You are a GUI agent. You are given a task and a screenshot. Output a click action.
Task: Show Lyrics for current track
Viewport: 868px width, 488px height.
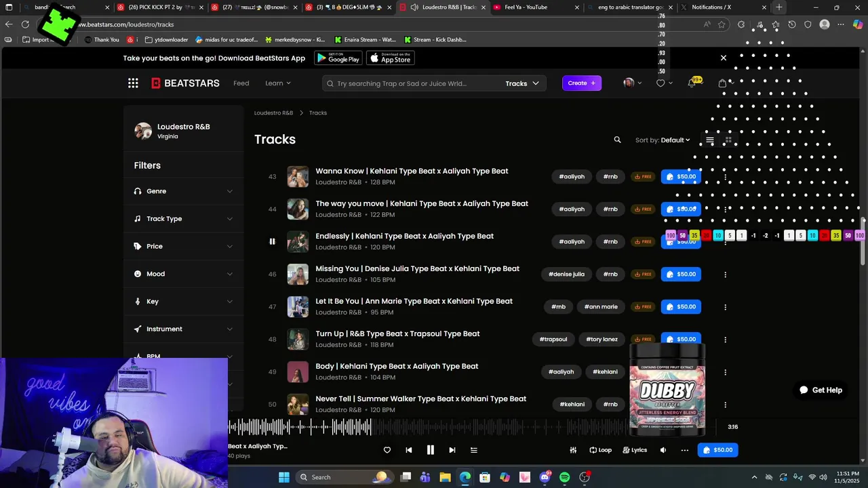tap(635, 450)
